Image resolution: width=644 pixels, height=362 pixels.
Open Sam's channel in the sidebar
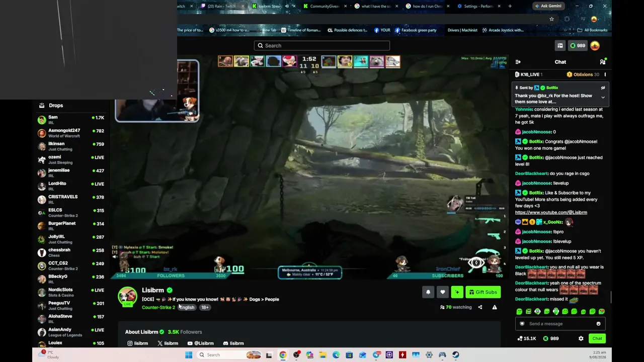71,120
